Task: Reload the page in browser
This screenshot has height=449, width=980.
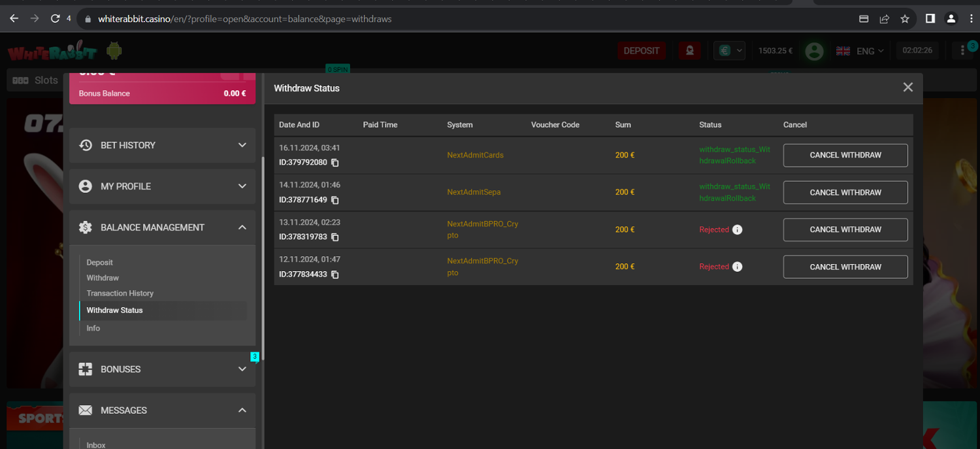Action: [56, 19]
